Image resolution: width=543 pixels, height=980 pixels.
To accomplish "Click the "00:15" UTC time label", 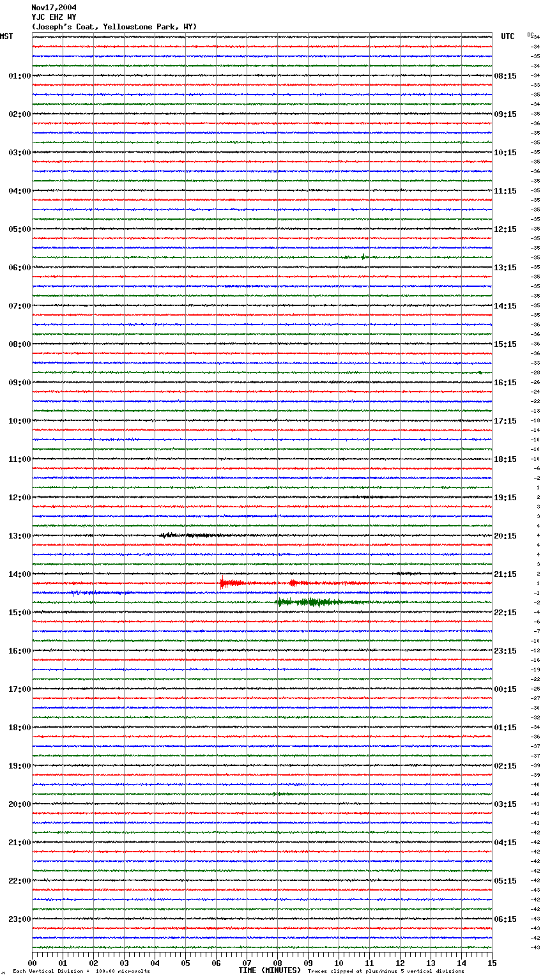I will tap(505, 689).
